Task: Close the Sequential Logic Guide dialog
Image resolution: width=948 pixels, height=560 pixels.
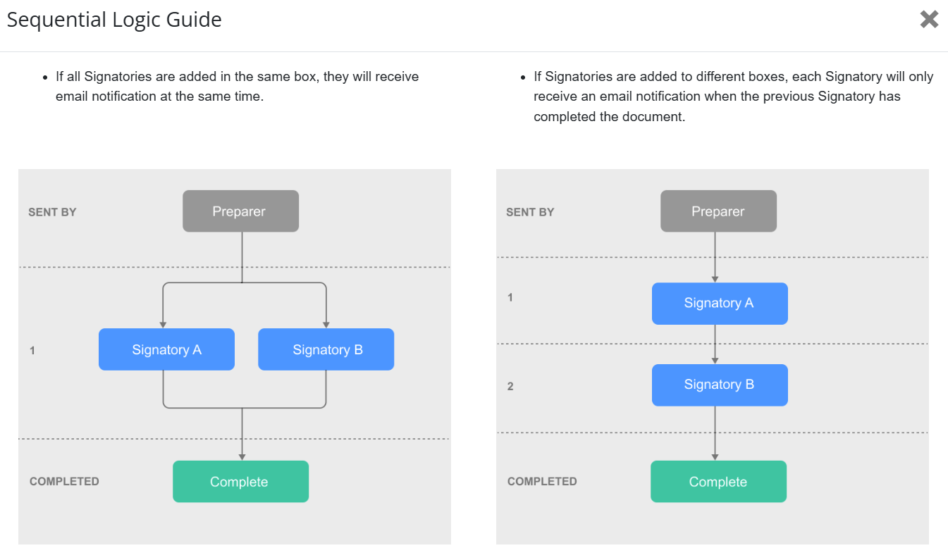Action: pyautogui.click(x=929, y=19)
